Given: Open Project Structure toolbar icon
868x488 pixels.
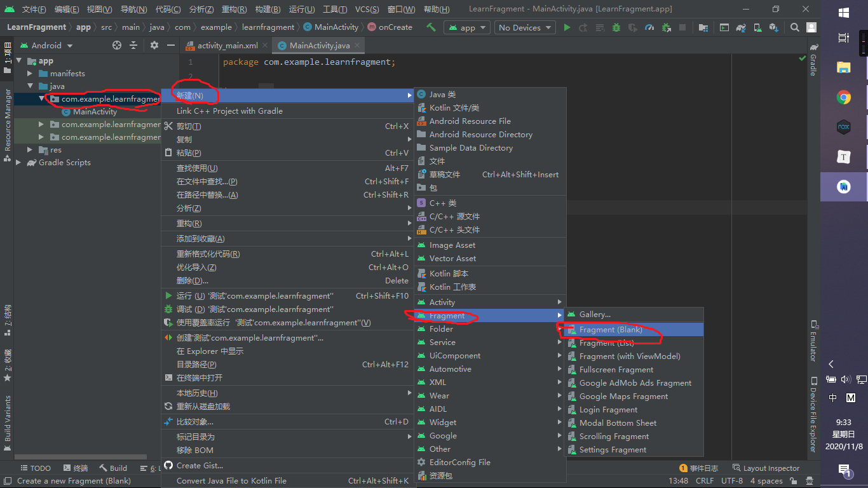Looking at the screenshot, I should tap(703, 27).
